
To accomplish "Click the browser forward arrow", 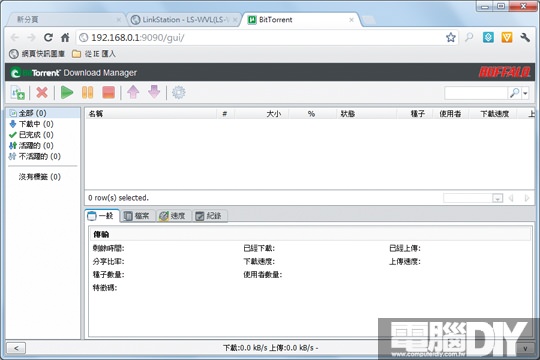I will pos(31,38).
